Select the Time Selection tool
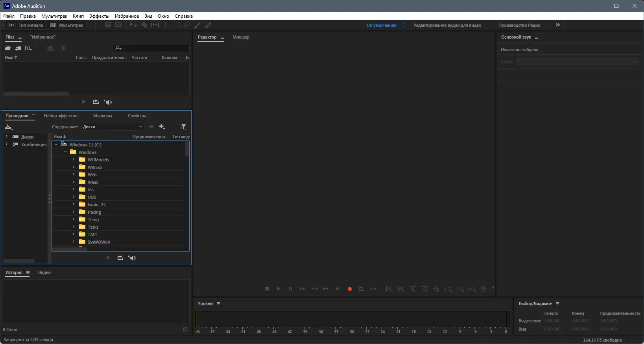The image size is (644, 344). coord(166,25)
